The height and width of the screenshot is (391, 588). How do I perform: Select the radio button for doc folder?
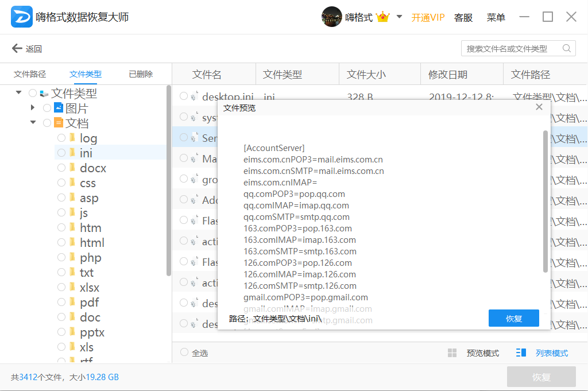[61, 317]
